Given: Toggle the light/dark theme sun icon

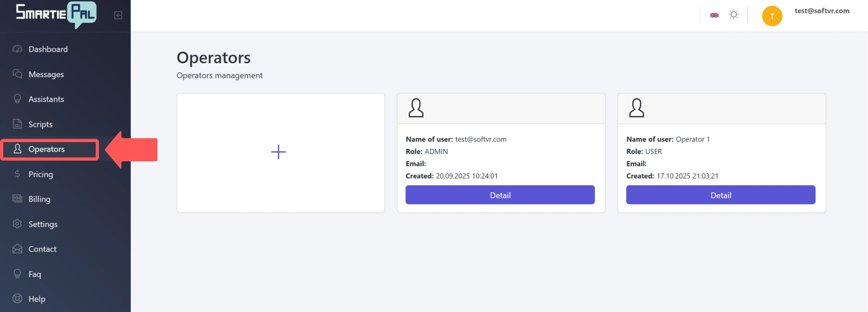Looking at the screenshot, I should tap(734, 15).
